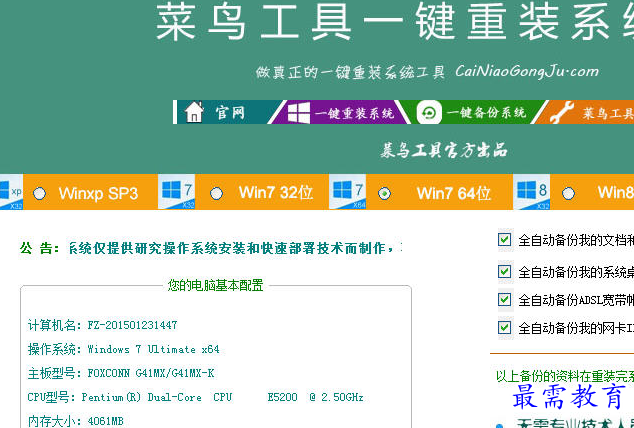The image size is (634, 428).
Task: Click the circular backup icon on green tab
Action: pos(429,112)
